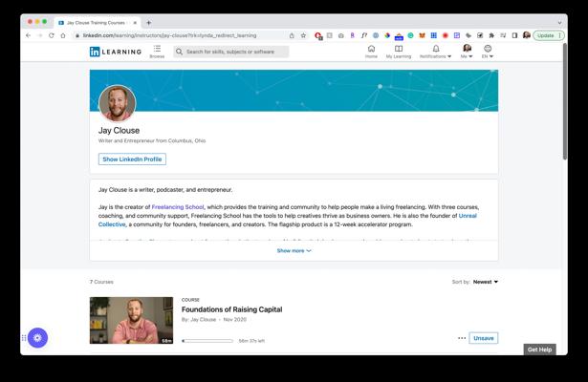588x382 pixels.
Task: Click the Get Help button
Action: tap(539, 350)
